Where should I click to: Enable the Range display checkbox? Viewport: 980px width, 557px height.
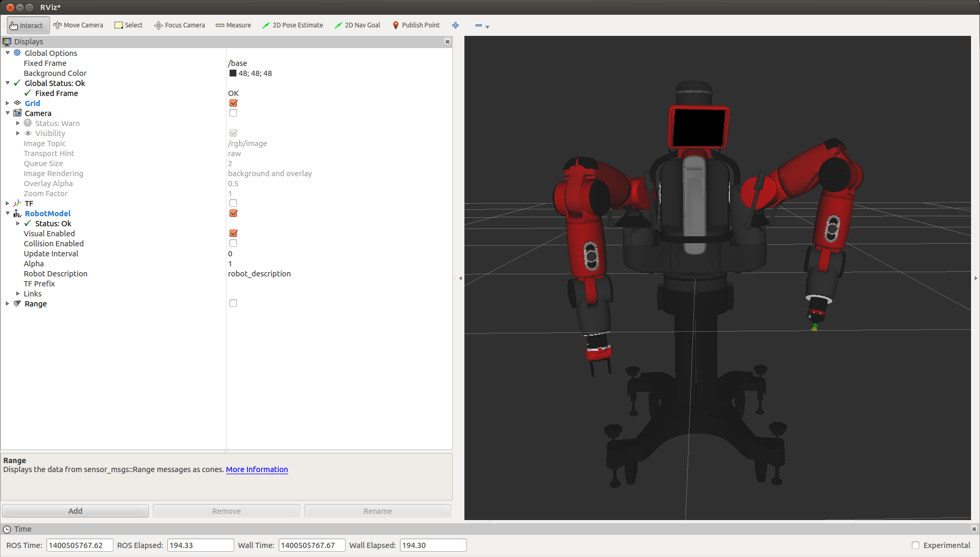(x=233, y=303)
